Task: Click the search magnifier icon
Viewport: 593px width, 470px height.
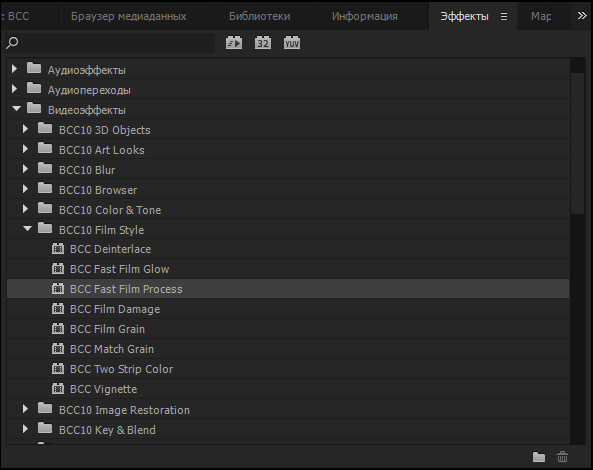Action: [12, 43]
